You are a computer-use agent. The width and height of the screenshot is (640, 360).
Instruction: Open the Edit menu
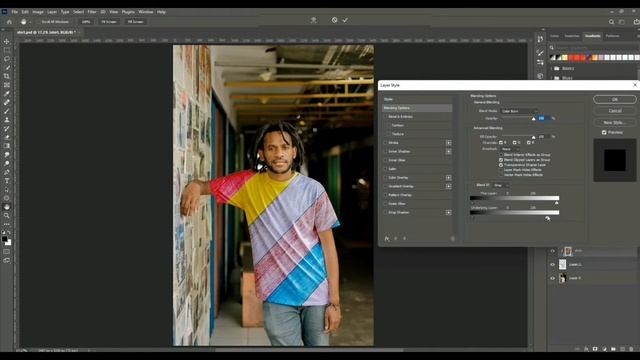pyautogui.click(x=25, y=12)
